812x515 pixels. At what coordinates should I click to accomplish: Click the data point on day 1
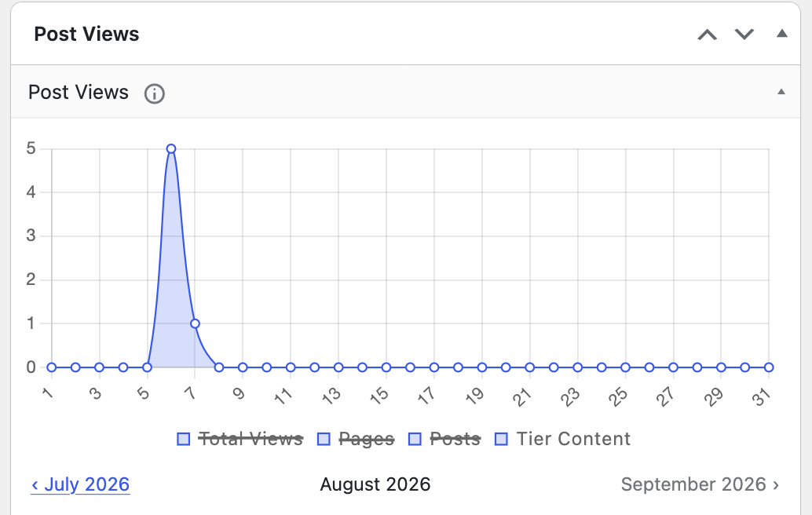pos(51,367)
